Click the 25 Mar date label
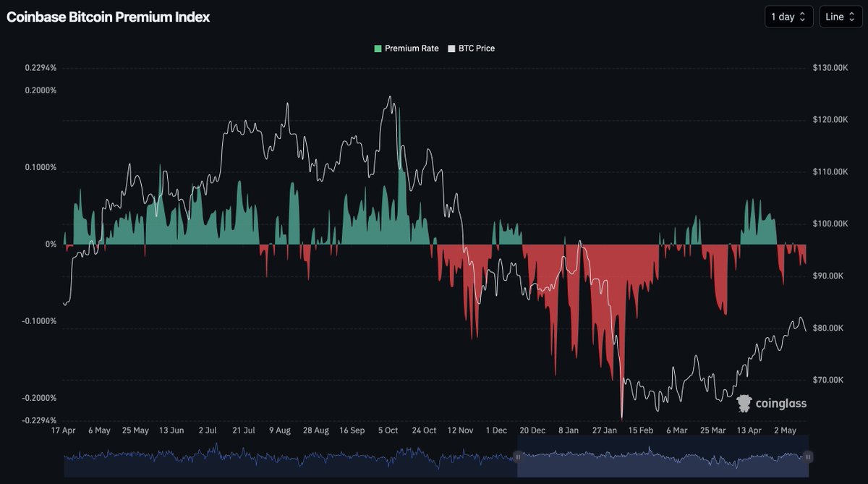The width and height of the screenshot is (868, 484). click(713, 430)
